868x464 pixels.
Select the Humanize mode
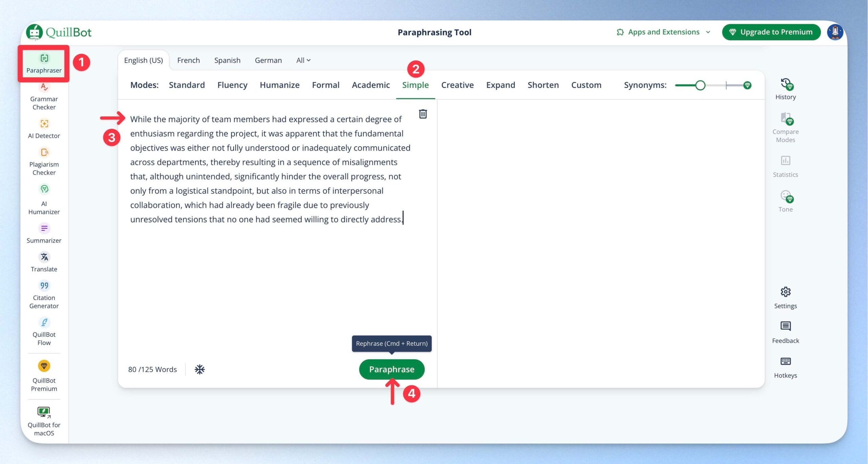coord(279,85)
